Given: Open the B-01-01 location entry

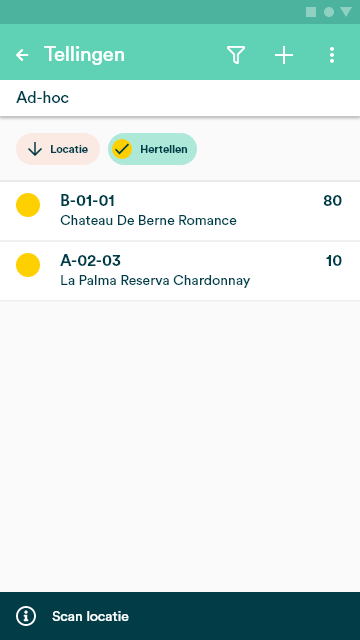Looking at the screenshot, I should coord(180,211).
